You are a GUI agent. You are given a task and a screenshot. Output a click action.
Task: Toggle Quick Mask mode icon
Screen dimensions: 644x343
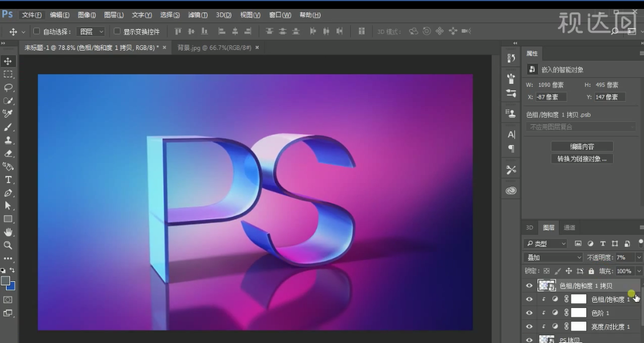point(8,300)
